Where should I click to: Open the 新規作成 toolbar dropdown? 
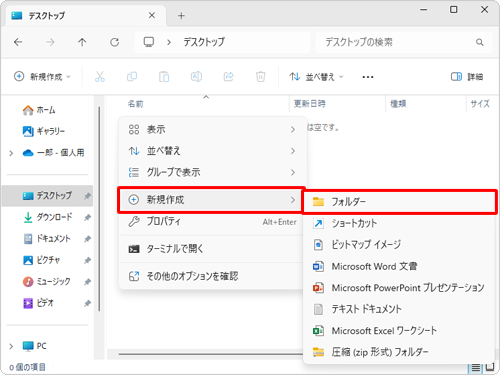pyautogui.click(x=42, y=77)
